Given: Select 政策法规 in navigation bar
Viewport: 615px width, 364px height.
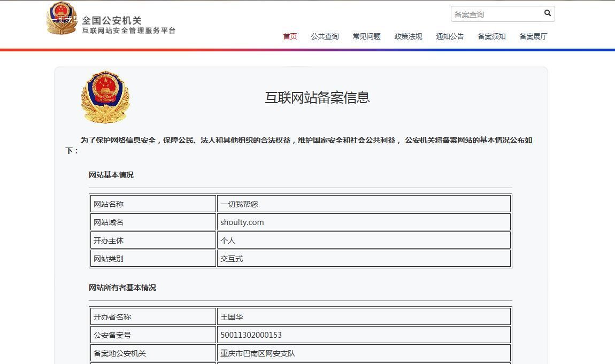Looking at the screenshot, I should [x=408, y=36].
